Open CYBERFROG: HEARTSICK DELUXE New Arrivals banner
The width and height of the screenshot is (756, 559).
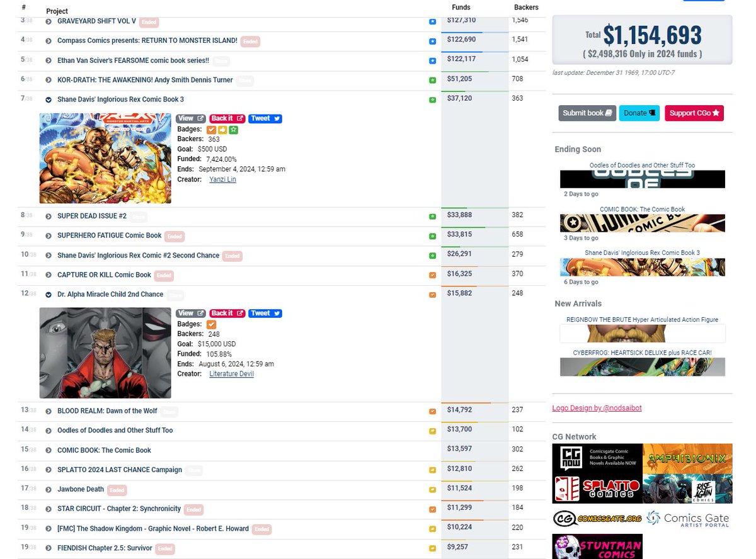(643, 367)
